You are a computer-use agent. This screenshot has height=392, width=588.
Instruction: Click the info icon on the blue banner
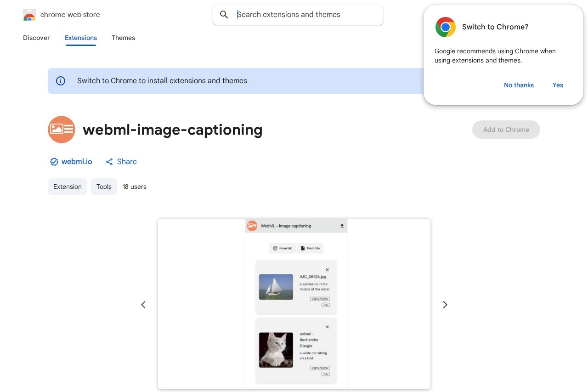[61, 81]
